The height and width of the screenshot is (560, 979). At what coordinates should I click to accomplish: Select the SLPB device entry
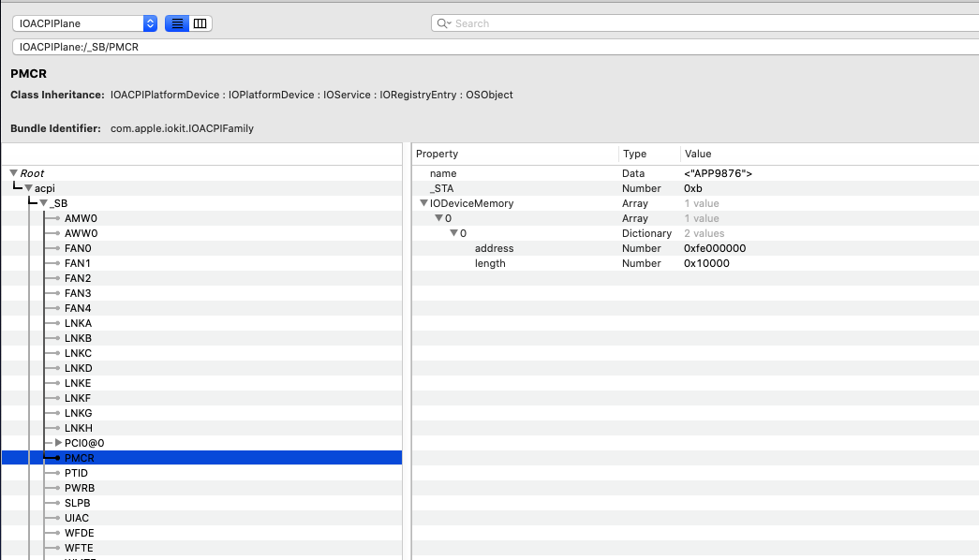tap(77, 503)
